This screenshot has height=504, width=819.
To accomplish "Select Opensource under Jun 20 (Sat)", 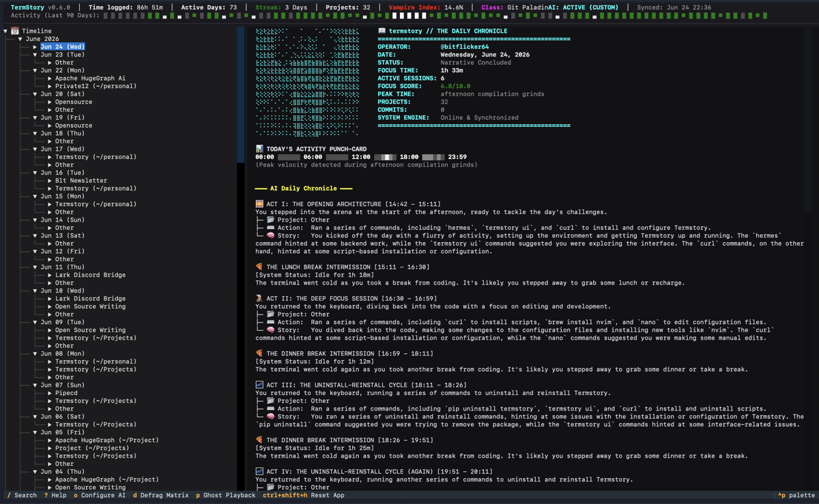I will point(74,102).
